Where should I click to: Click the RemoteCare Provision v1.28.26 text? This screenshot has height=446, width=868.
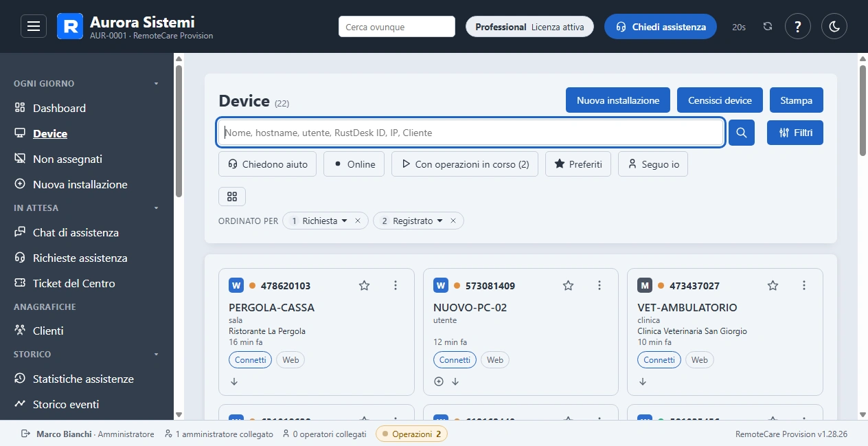point(791,434)
